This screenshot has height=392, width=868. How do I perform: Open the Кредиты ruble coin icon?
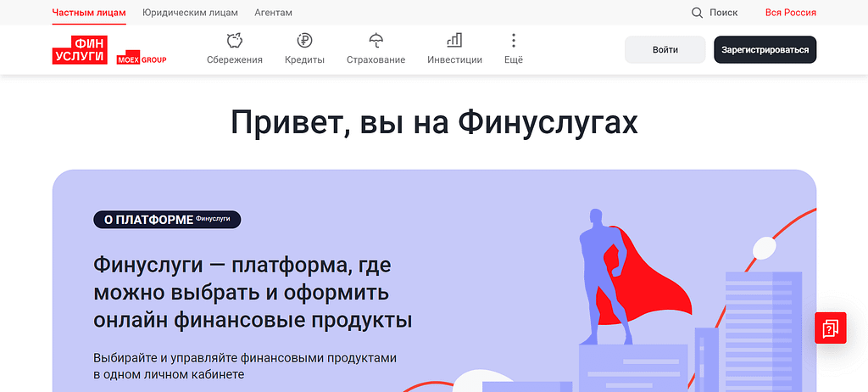point(304,41)
